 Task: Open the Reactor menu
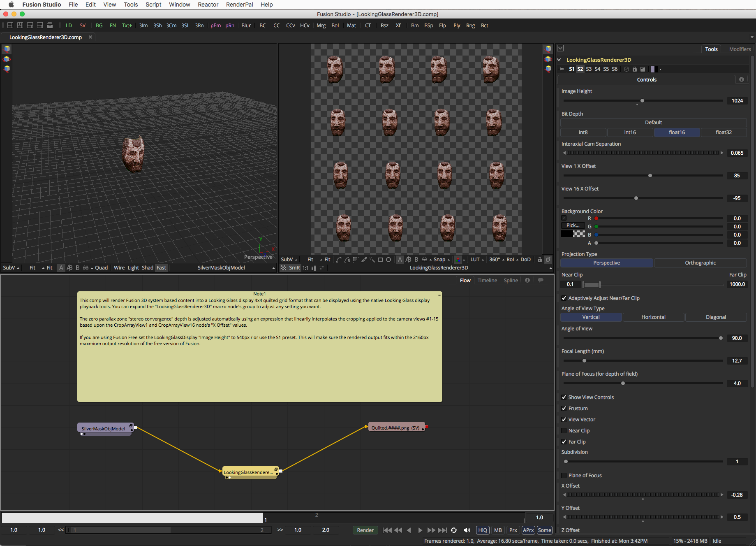[x=208, y=5]
